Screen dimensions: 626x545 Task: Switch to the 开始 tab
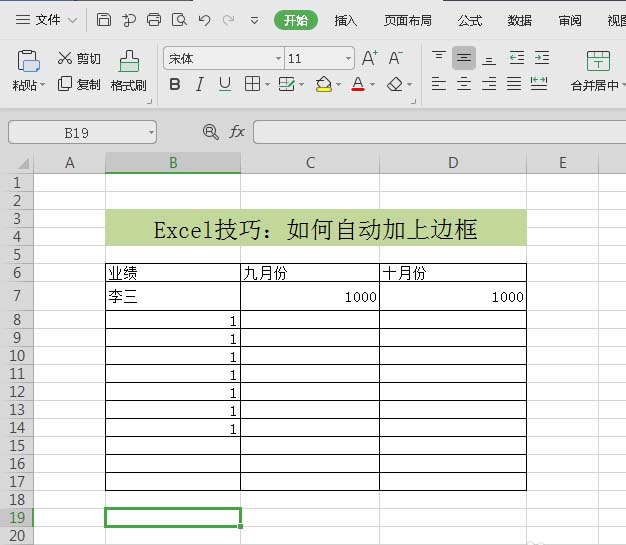(x=296, y=20)
